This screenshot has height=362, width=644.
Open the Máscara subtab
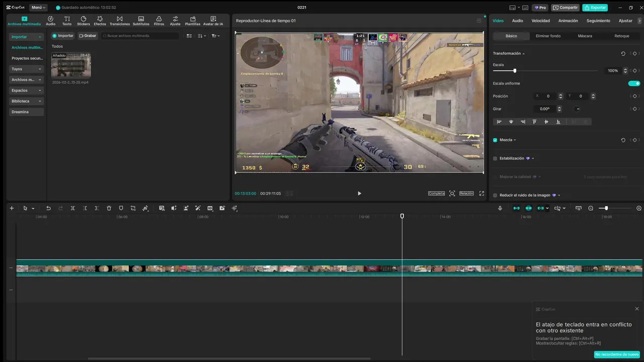click(x=585, y=36)
